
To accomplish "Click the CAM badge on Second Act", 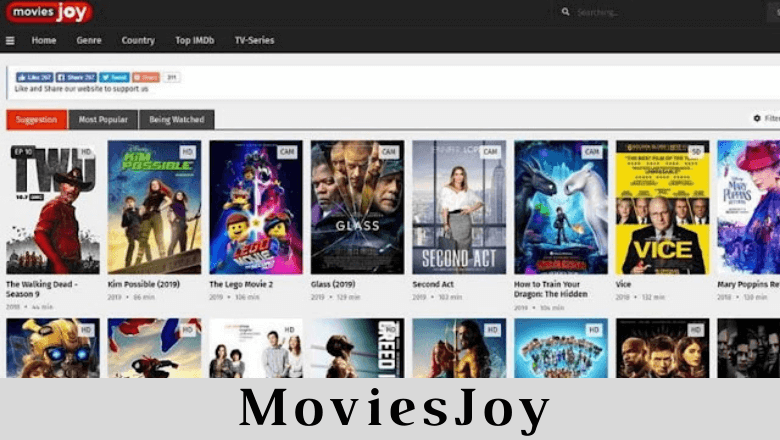I will click(490, 152).
